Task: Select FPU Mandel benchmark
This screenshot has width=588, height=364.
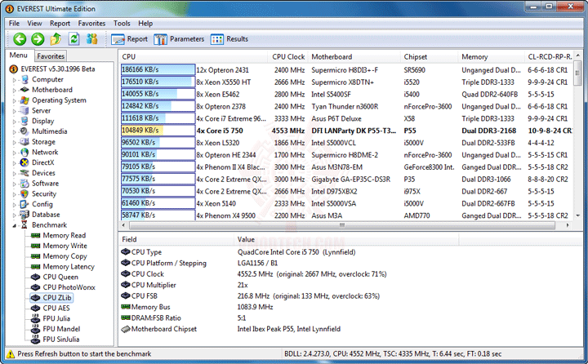Action: coord(61,329)
